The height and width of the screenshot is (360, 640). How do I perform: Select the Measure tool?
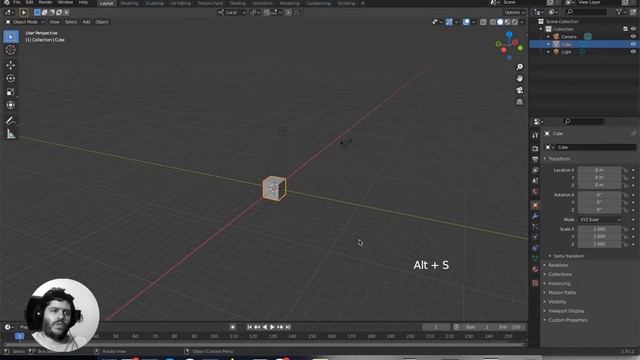(11, 134)
